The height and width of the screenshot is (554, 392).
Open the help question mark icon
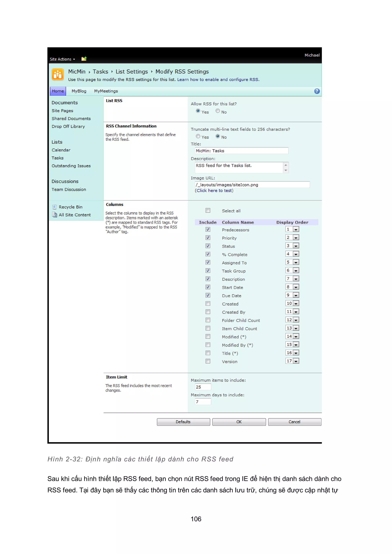[317, 91]
